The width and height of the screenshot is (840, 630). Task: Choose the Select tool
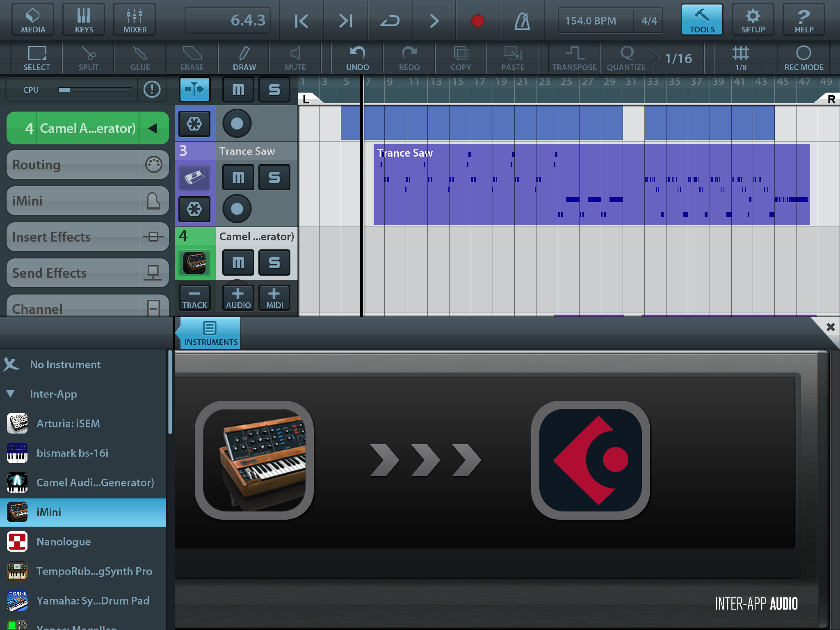[37, 58]
